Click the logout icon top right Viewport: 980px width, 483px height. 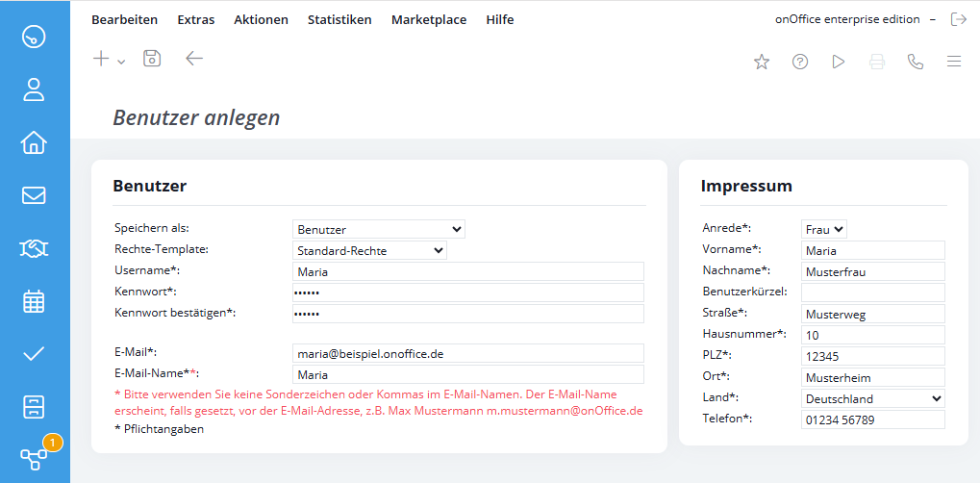click(958, 19)
